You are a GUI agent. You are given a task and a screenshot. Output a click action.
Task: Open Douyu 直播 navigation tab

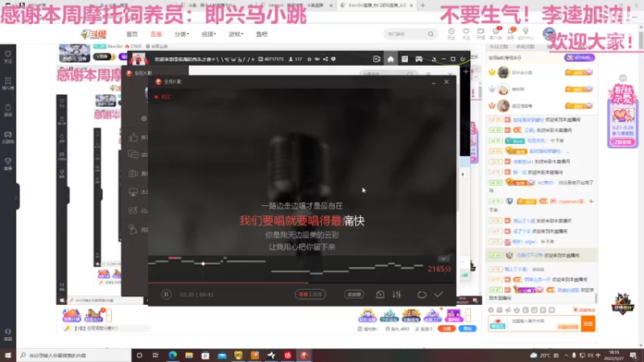pos(156,34)
